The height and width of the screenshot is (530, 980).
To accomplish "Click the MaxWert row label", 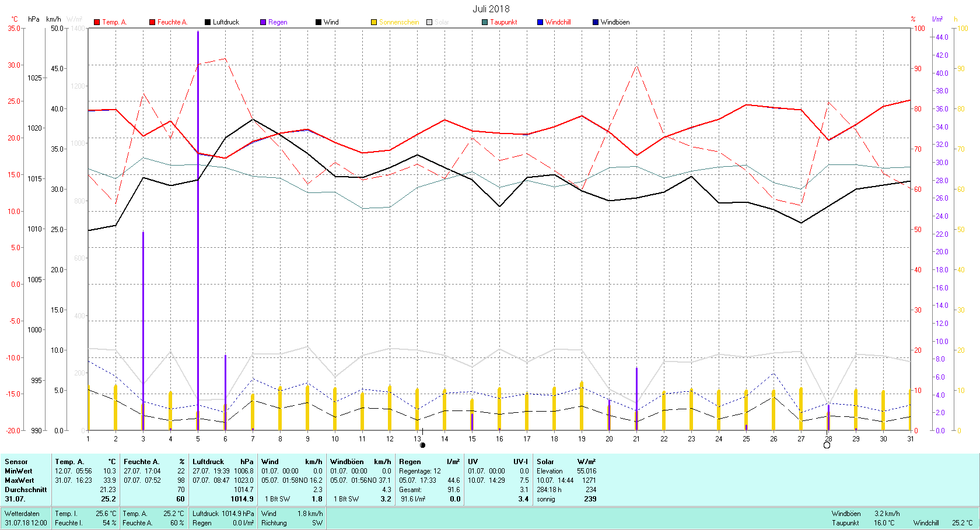I will click(19, 480).
